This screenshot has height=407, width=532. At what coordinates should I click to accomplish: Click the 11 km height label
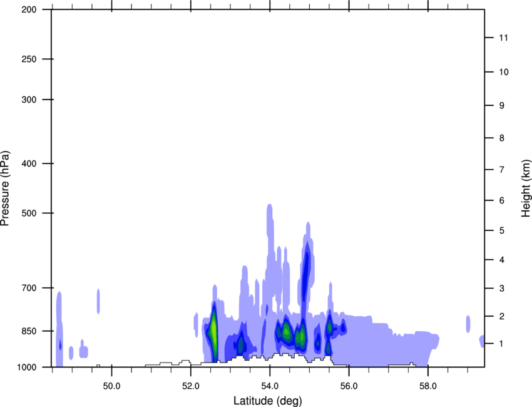pos(503,38)
